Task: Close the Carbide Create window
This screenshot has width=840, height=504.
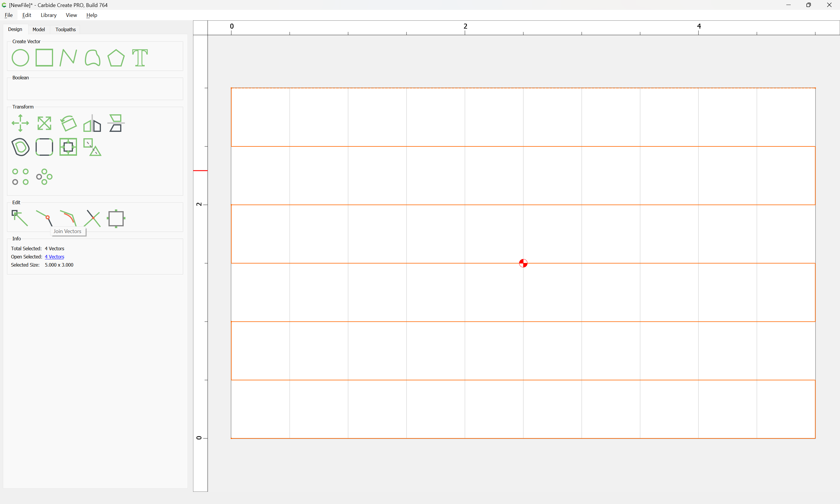Action: click(x=829, y=5)
